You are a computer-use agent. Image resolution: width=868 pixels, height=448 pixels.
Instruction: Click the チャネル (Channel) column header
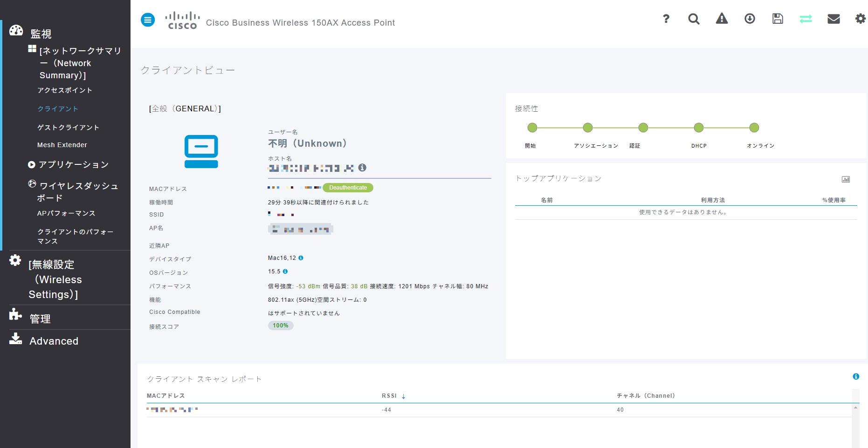point(646,396)
